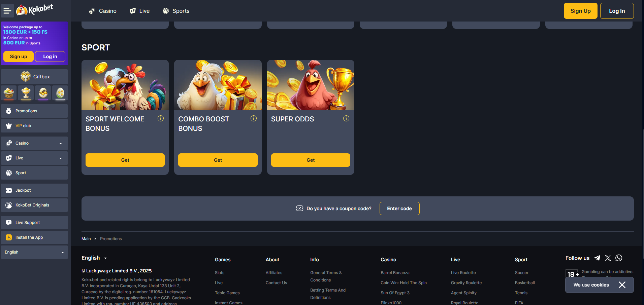Screen dimensions: 644x305
Task: Expand the Casino sidebar submenu arrow
Action: click(61, 144)
